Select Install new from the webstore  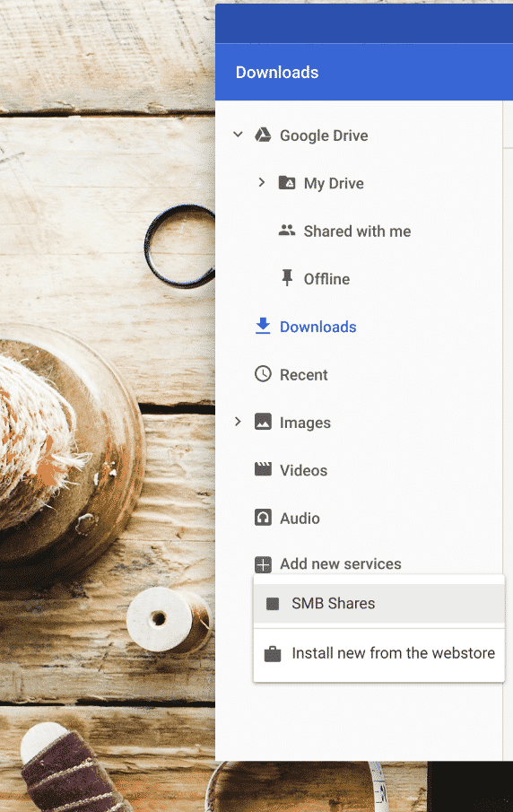(x=379, y=653)
